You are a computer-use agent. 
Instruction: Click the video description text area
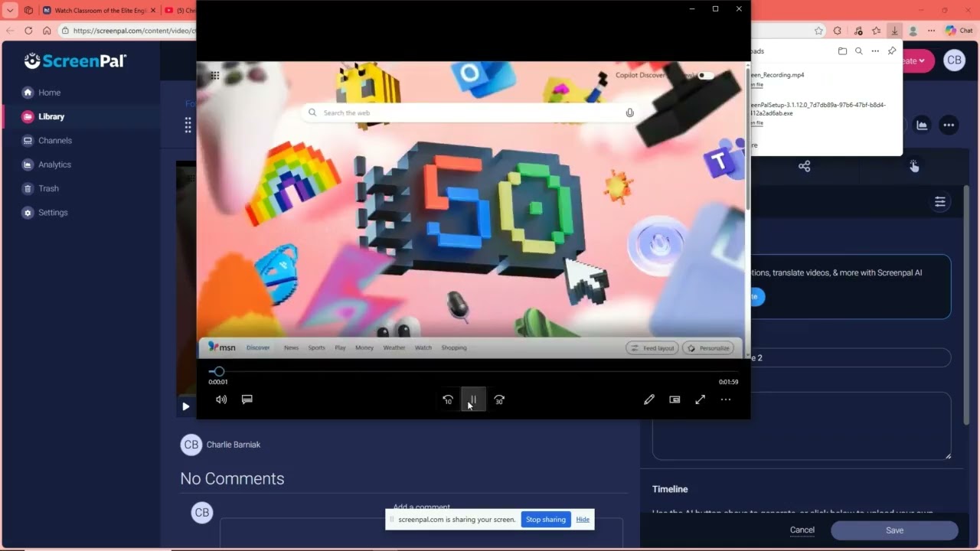(802, 426)
